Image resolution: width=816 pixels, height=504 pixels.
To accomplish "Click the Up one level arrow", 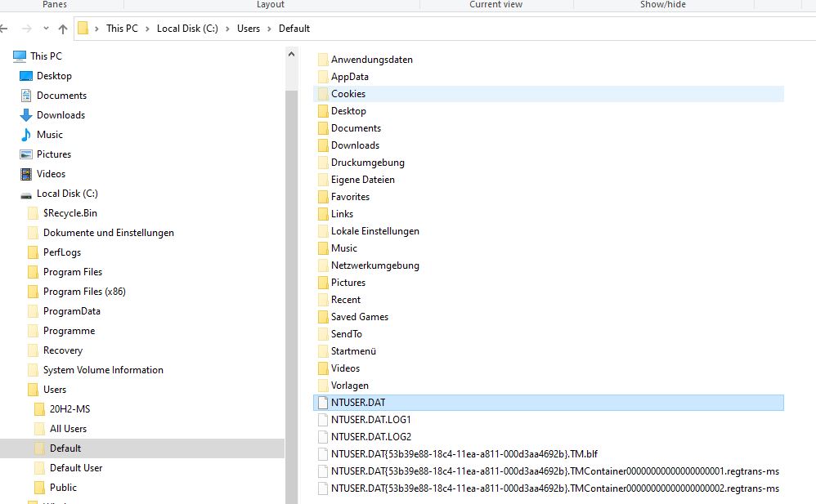I will tap(63, 29).
